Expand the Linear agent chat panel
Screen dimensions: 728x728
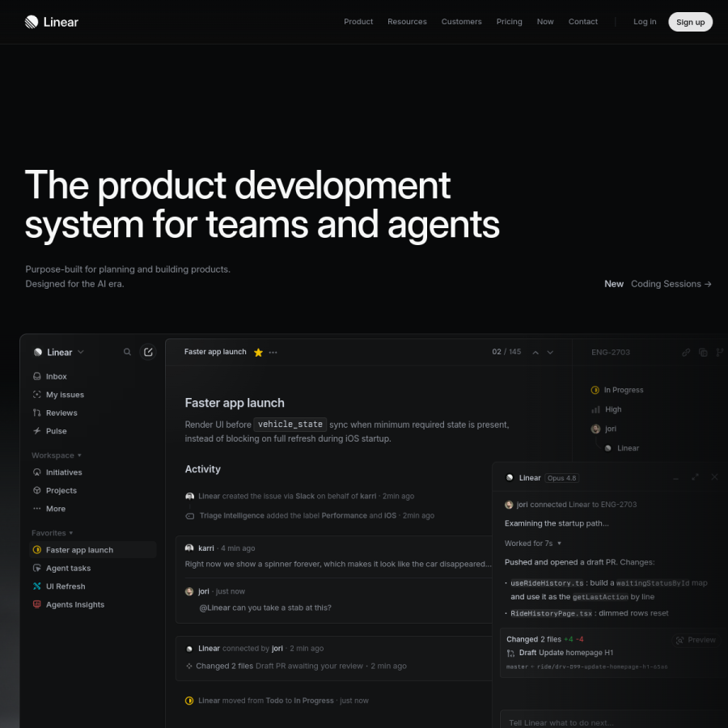pos(695,477)
